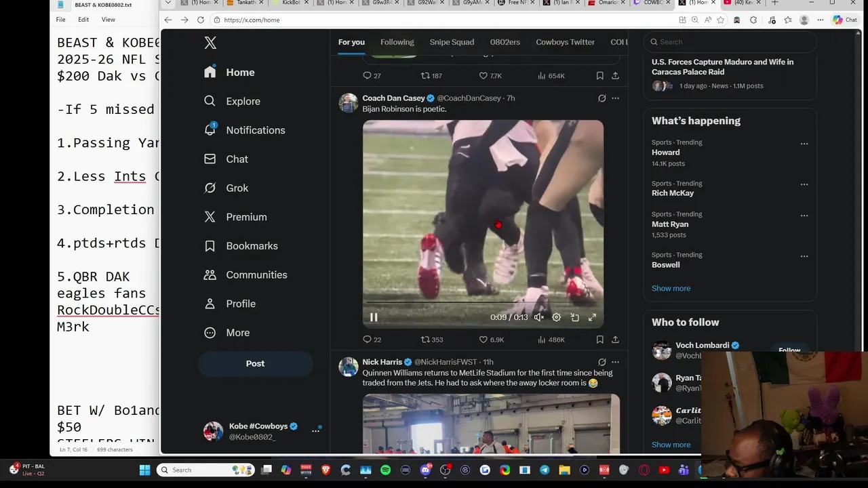This screenshot has height=488, width=868.
Task: Click the Post button
Action: tap(255, 364)
